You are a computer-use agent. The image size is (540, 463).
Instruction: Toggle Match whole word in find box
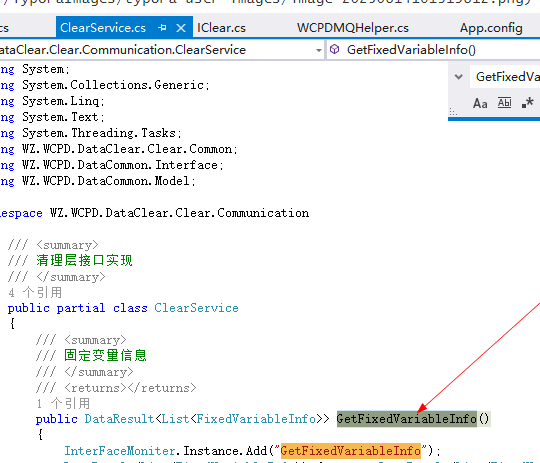click(505, 103)
